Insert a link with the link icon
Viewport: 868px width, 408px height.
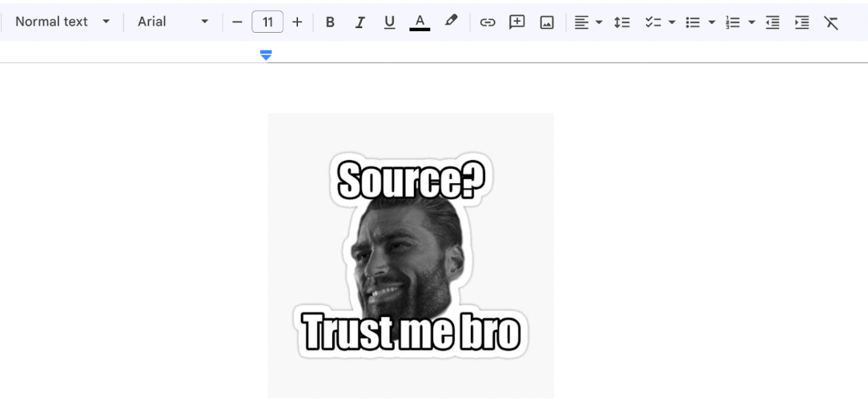[487, 22]
